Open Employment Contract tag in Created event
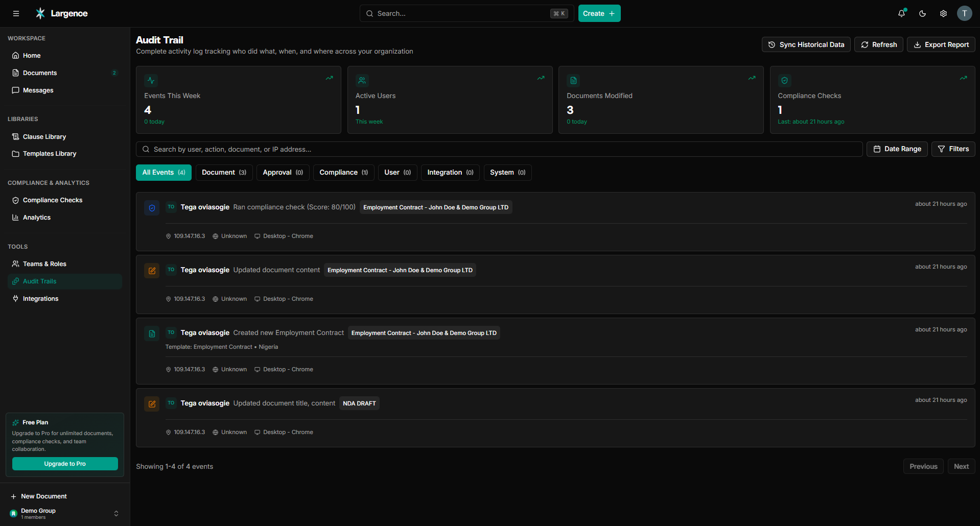This screenshot has width=980, height=526. pos(424,333)
